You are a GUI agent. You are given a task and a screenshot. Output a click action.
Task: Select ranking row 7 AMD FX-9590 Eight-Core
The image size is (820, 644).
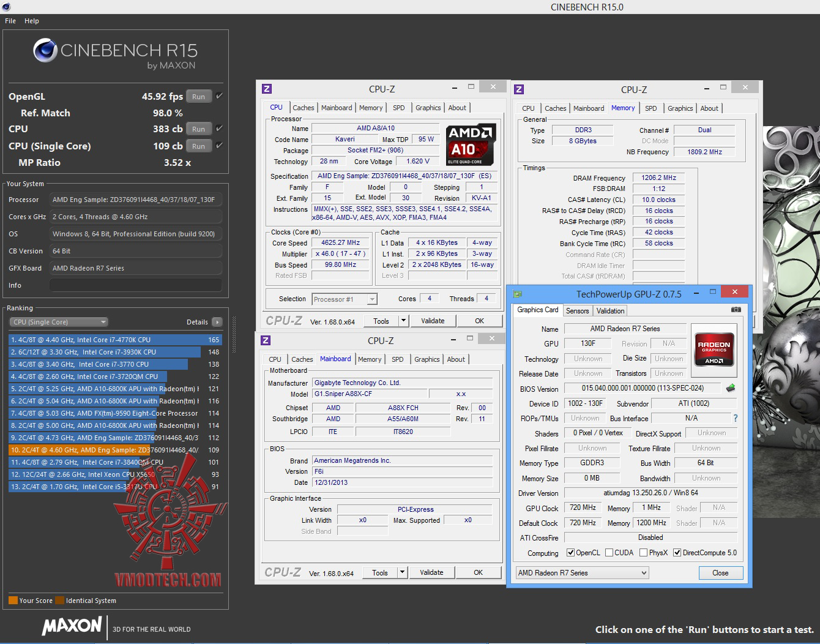click(115, 413)
